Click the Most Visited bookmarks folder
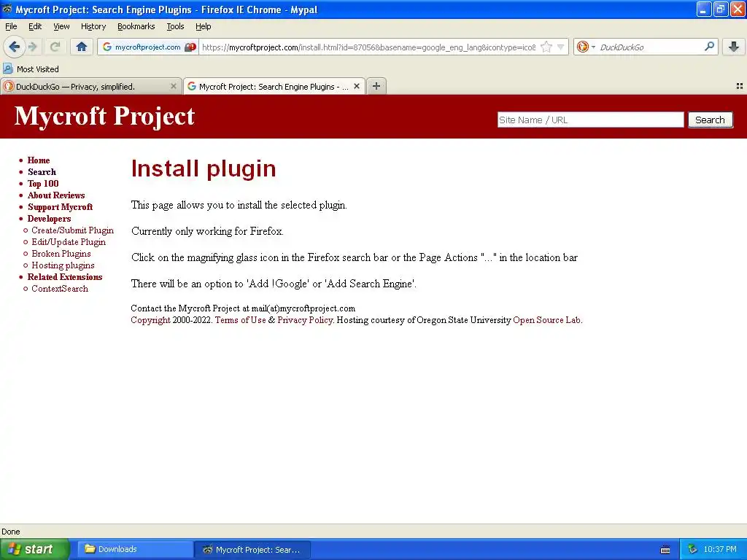Screen dimensions: 747x560 31,69
